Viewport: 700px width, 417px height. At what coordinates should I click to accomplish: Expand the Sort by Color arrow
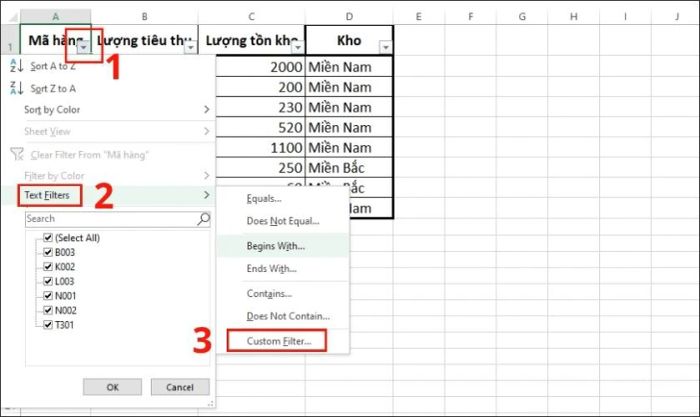(206, 109)
